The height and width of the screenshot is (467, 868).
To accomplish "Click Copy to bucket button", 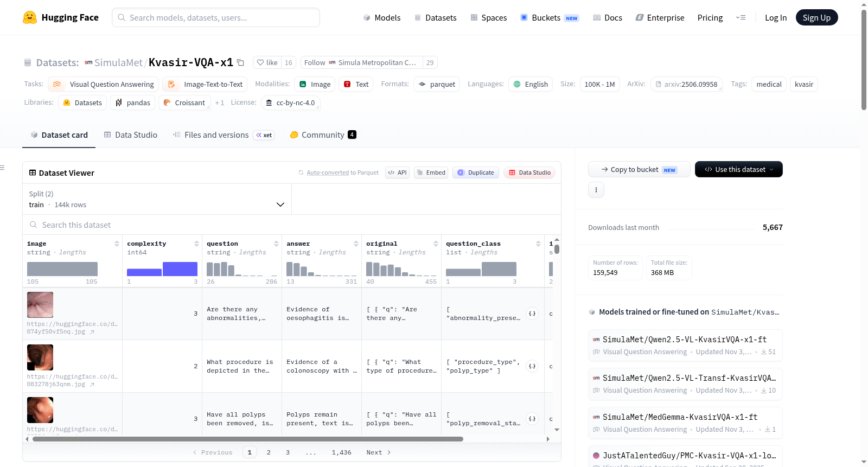I will [639, 169].
